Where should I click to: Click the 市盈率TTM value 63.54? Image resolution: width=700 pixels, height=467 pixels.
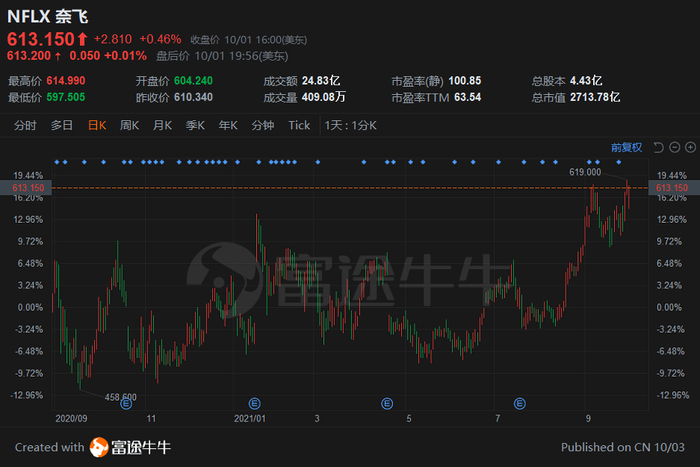point(467,97)
